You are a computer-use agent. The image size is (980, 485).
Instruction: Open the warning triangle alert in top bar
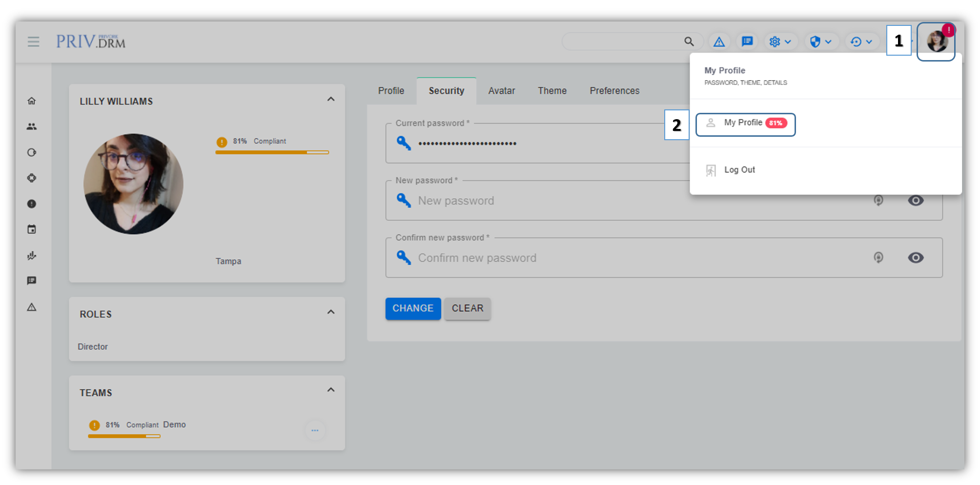tap(719, 42)
